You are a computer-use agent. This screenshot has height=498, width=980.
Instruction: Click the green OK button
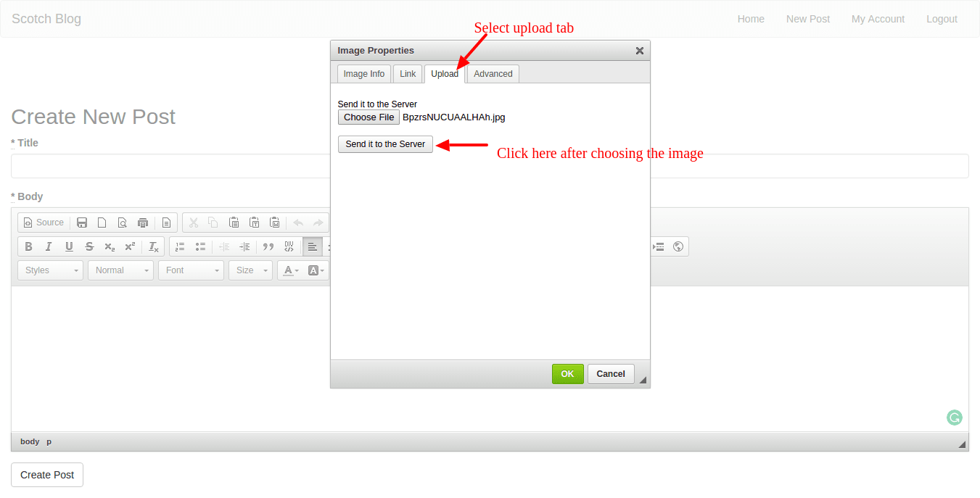[567, 374]
